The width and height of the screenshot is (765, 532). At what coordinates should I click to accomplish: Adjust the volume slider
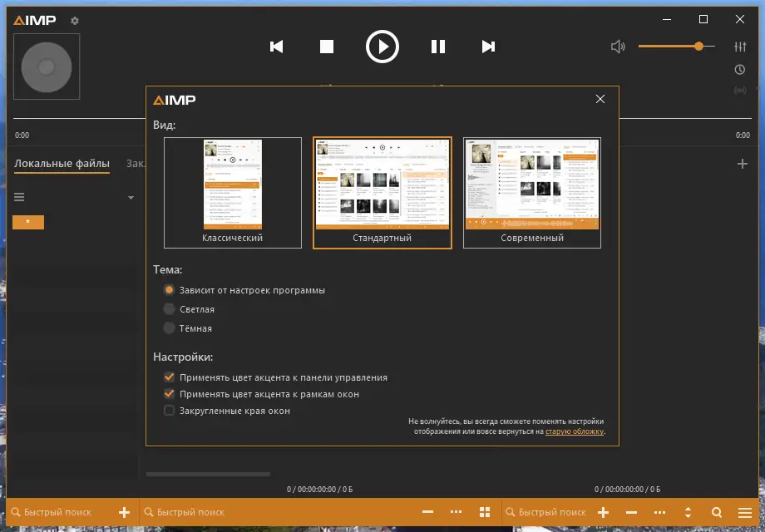676,47
